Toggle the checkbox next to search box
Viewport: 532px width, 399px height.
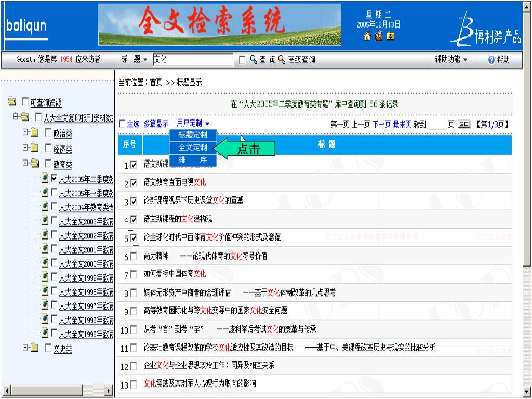(242, 60)
